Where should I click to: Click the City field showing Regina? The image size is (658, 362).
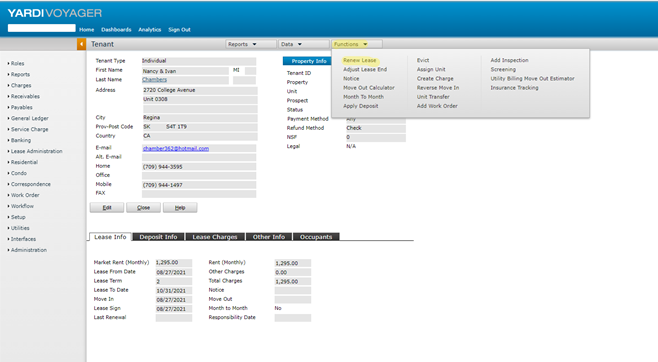click(199, 117)
